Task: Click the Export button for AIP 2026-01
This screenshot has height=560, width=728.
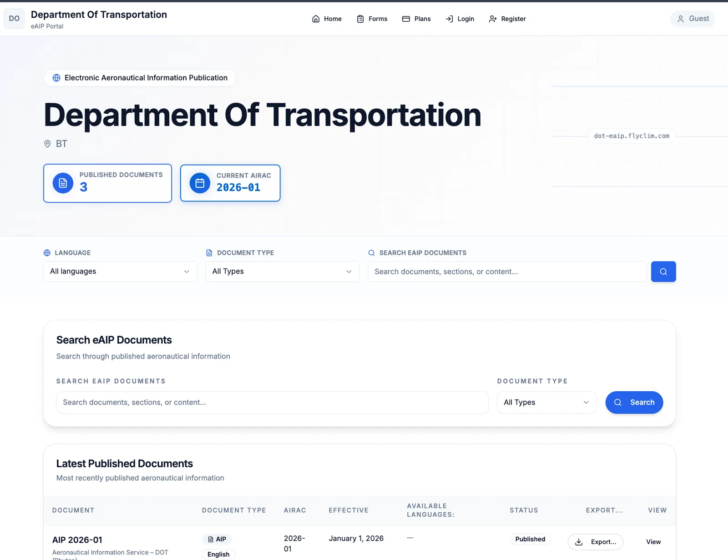Action: coord(596,542)
